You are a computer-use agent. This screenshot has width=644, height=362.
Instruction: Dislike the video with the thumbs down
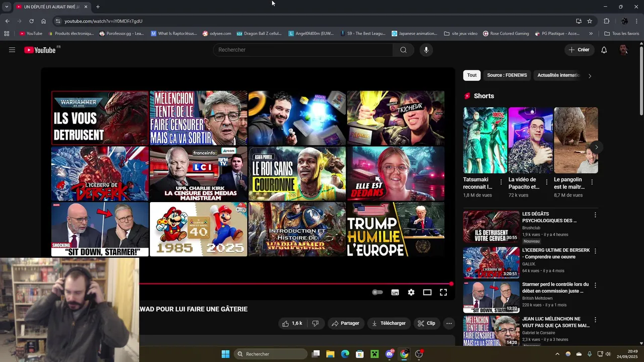315,323
